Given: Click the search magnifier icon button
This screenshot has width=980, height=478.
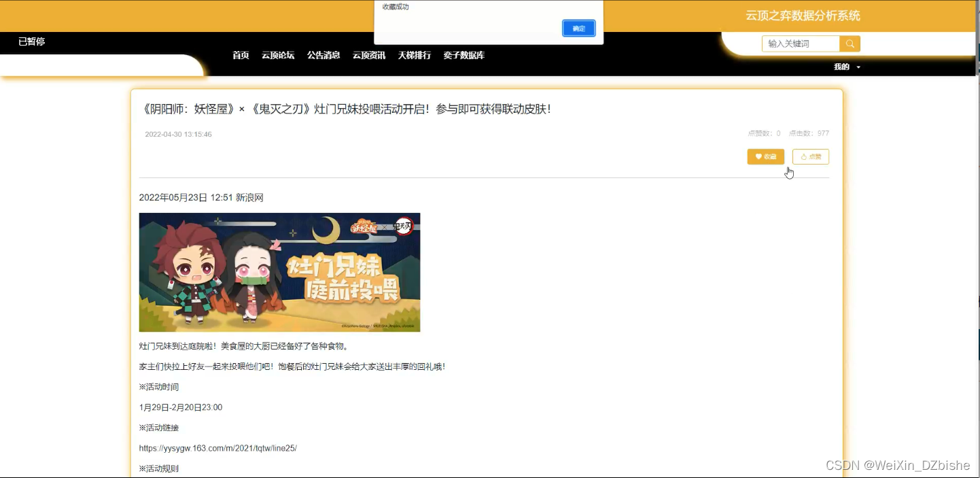Looking at the screenshot, I should click(850, 44).
